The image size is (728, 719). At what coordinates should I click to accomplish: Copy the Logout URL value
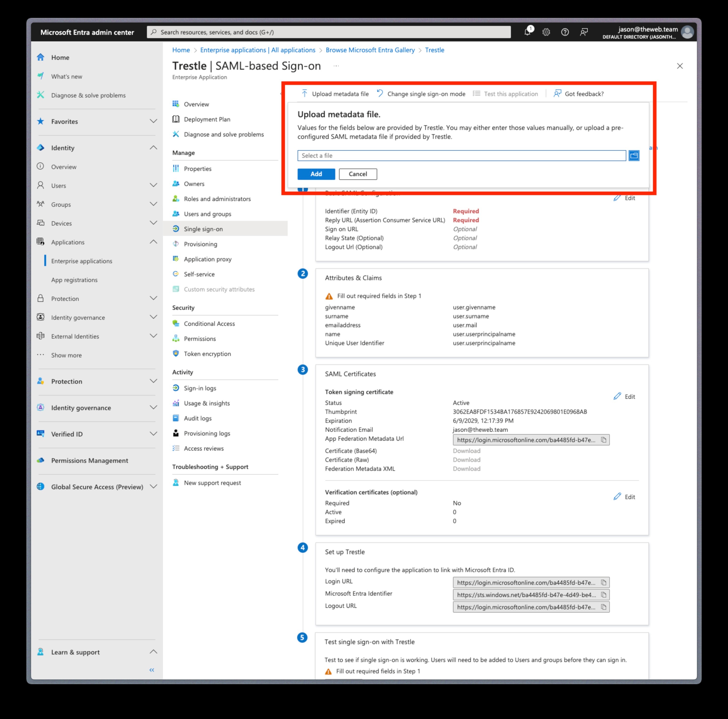(604, 607)
